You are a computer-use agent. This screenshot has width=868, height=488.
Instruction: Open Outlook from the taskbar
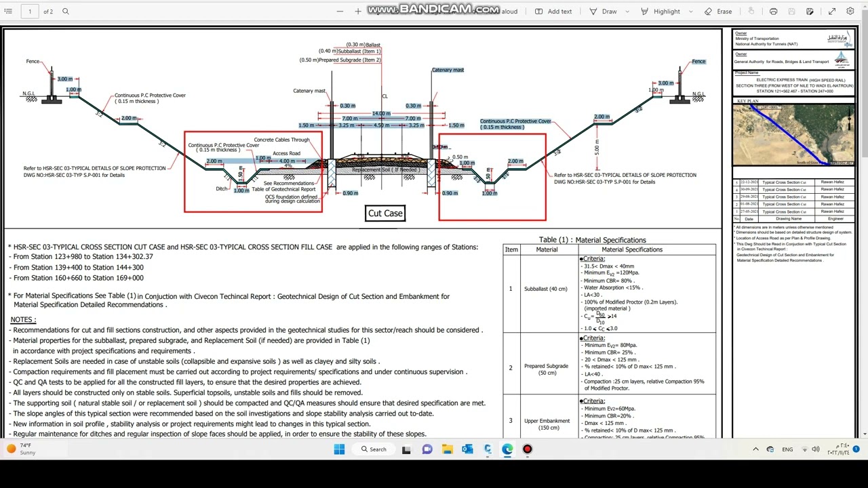click(467, 449)
